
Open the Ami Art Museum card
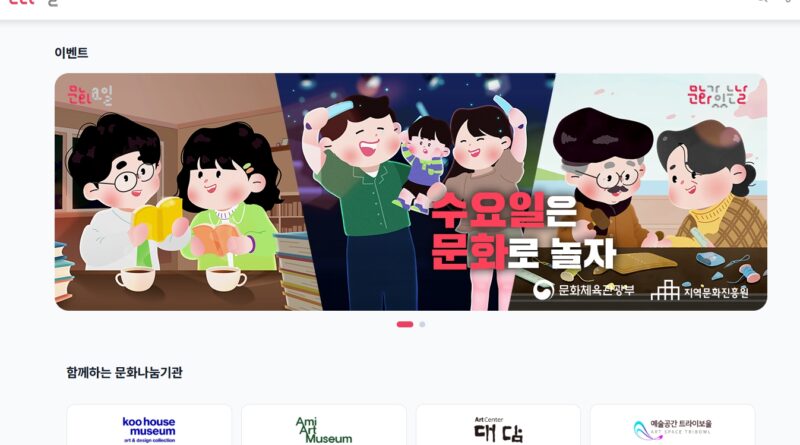[324, 425]
